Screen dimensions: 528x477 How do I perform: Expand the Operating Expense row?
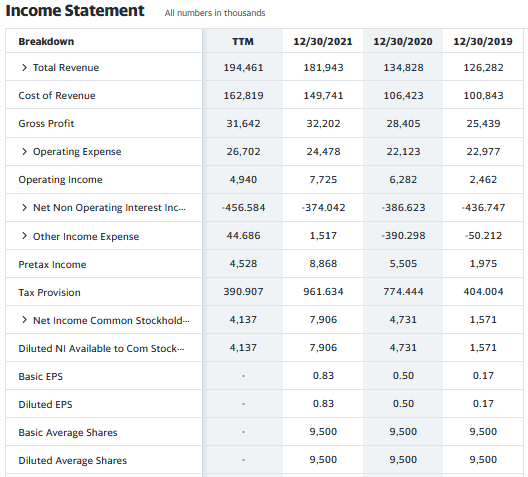[x=24, y=151]
